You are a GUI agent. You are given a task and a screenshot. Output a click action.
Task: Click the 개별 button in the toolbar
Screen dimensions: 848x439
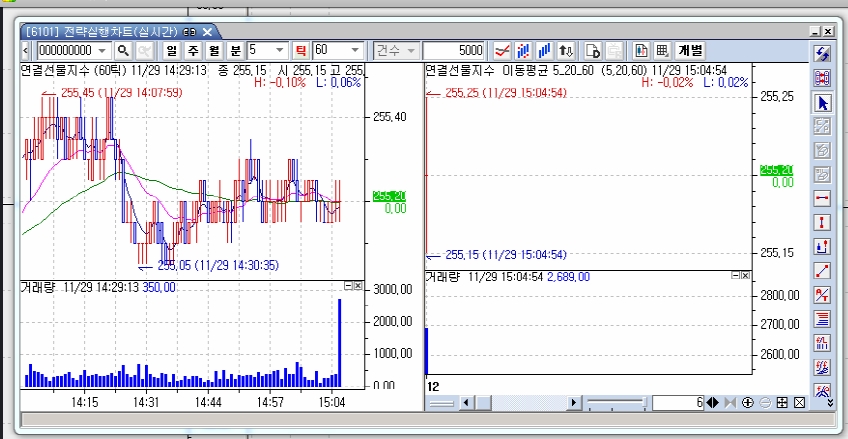690,50
